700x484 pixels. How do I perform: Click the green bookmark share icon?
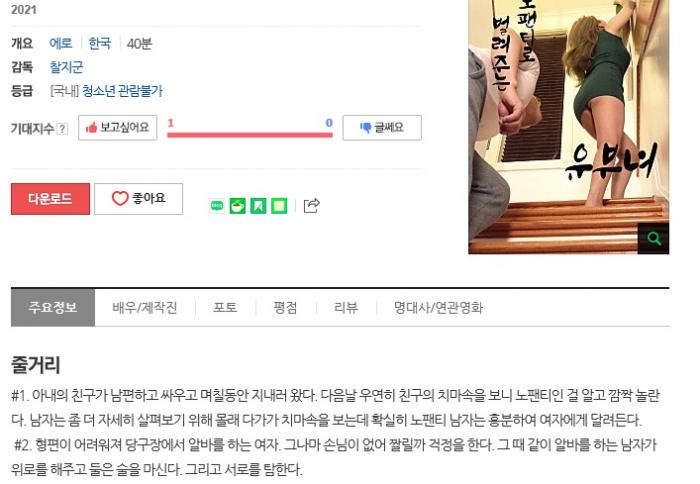(x=258, y=206)
